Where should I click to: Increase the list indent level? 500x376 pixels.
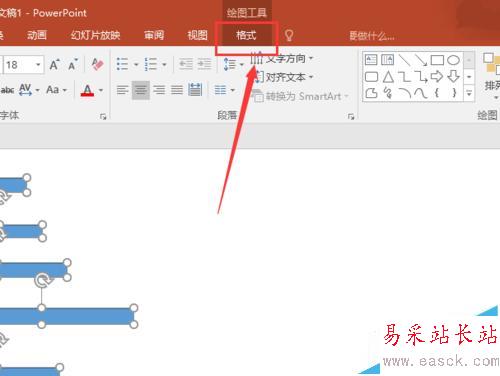click(204, 64)
